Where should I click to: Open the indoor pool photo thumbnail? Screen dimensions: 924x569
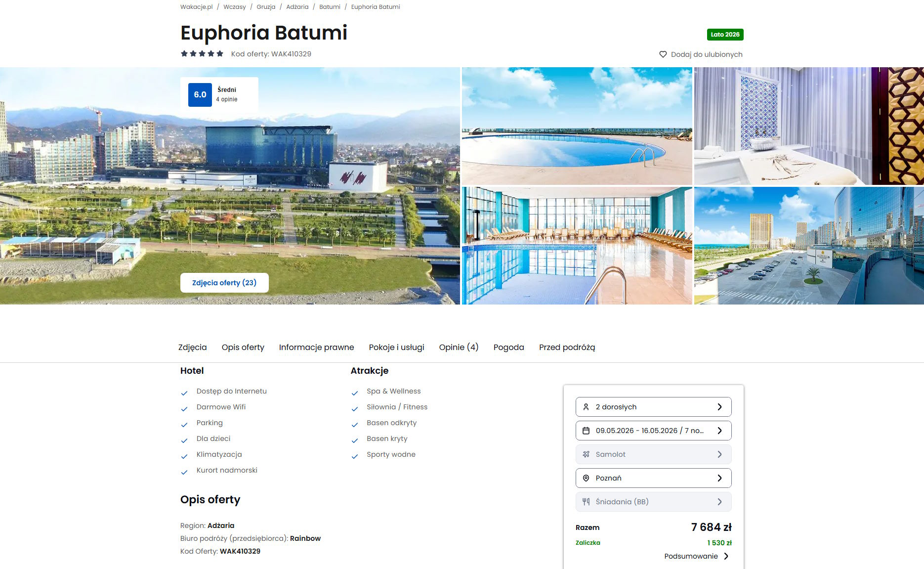(x=577, y=246)
